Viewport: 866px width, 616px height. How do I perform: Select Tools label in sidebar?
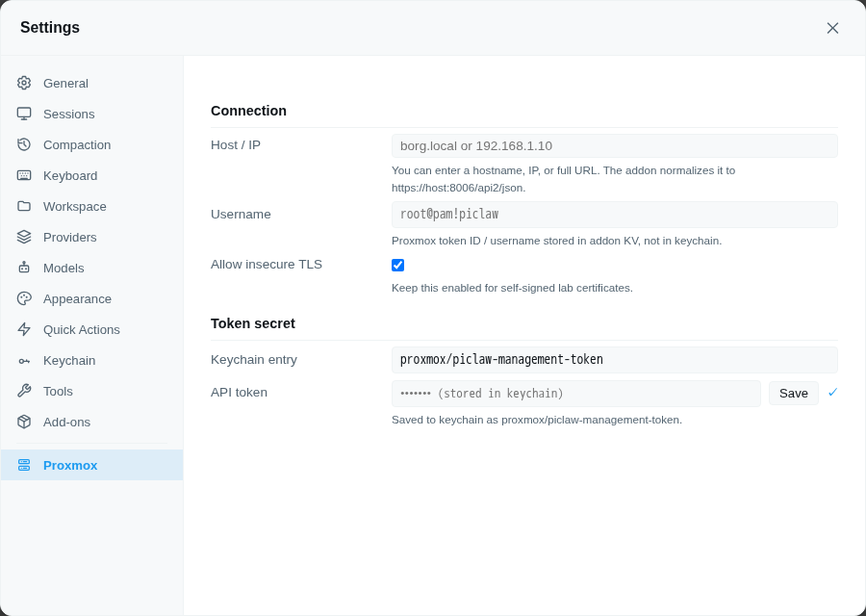click(58, 391)
